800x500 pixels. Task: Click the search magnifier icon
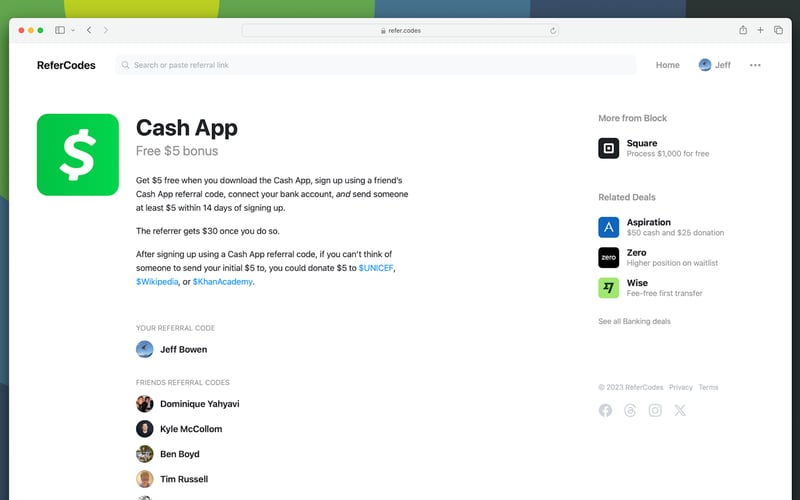[125, 65]
